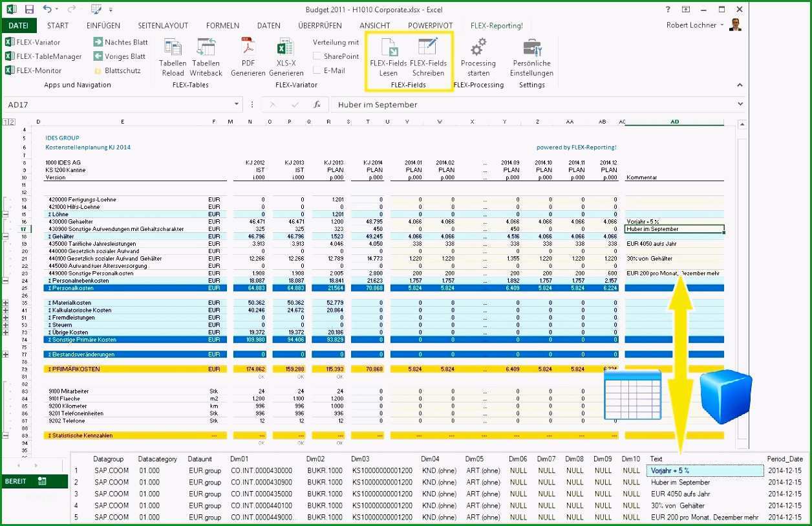812x526 pixels.
Task: Select column header AD
Action: pos(674,122)
